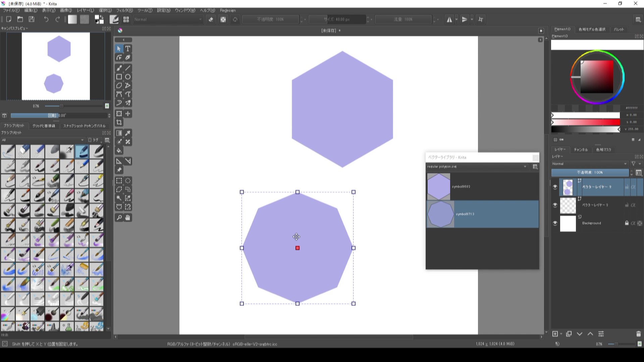Switch to the Channels tab

coord(581,149)
